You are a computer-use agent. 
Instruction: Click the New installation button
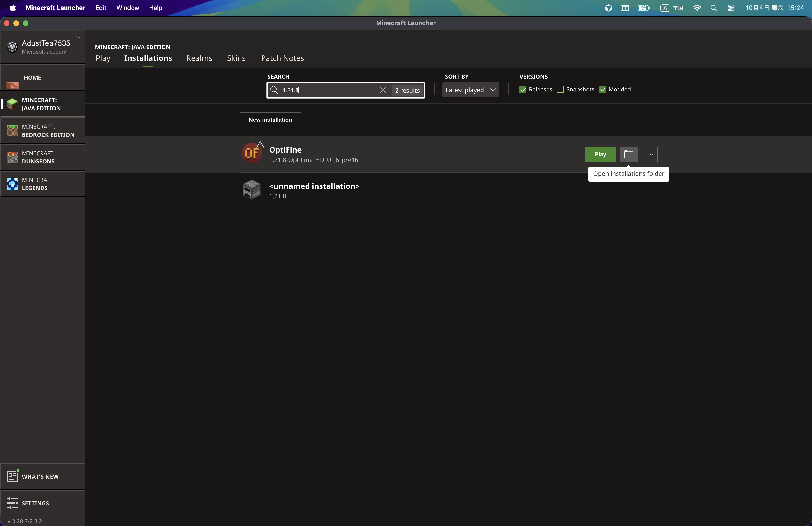[x=270, y=120]
